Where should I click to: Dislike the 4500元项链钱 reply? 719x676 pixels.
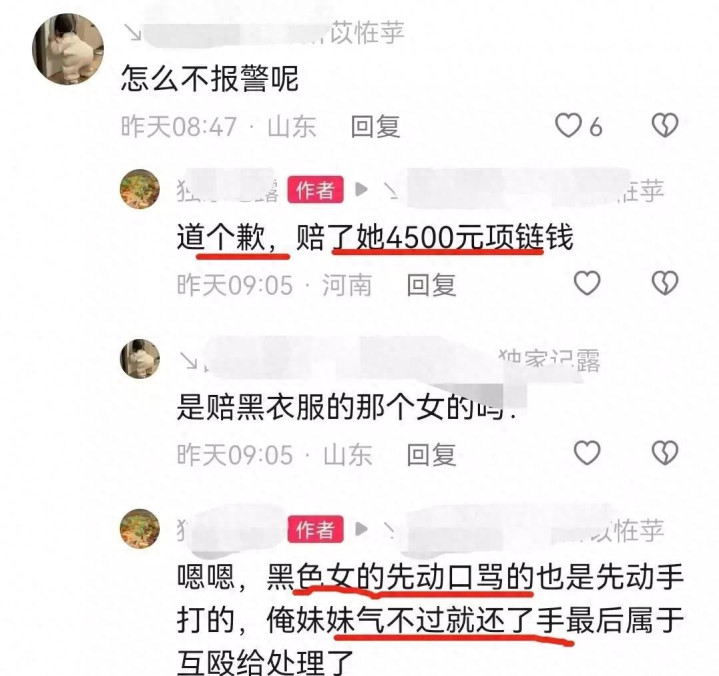point(665,283)
